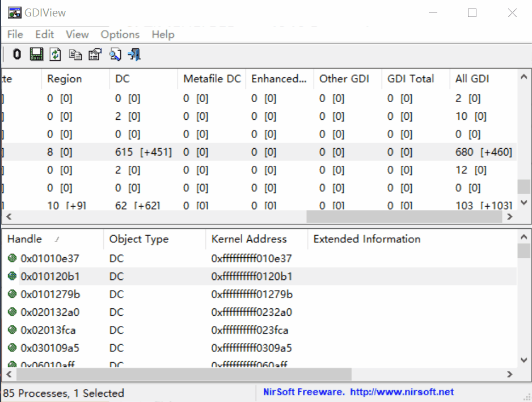Viewport: 532px width, 402px height.
Task: Open Properties using the properties toolbar icon
Action: pyautogui.click(x=95, y=54)
